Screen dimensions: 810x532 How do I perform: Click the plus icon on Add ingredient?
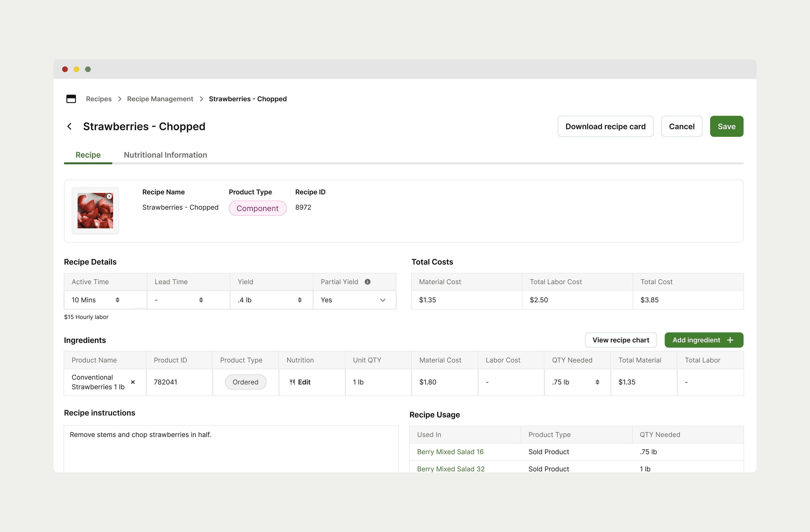[730, 340]
